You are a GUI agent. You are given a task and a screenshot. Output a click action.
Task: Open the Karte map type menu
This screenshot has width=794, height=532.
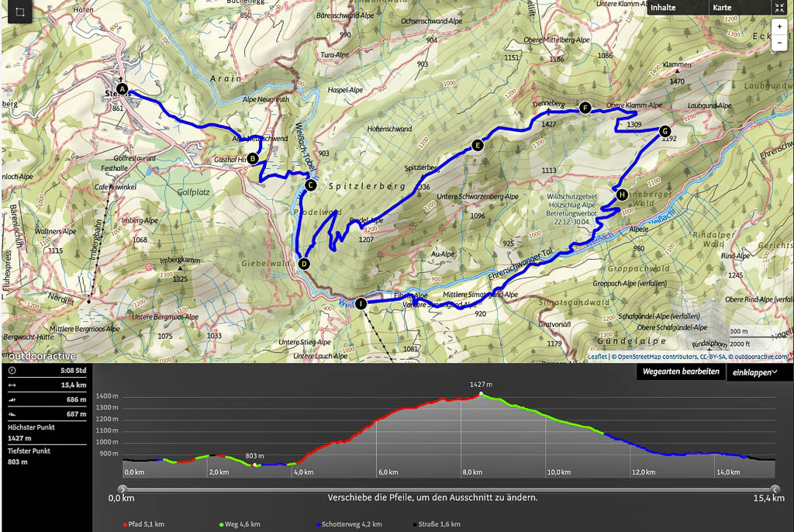pos(723,8)
